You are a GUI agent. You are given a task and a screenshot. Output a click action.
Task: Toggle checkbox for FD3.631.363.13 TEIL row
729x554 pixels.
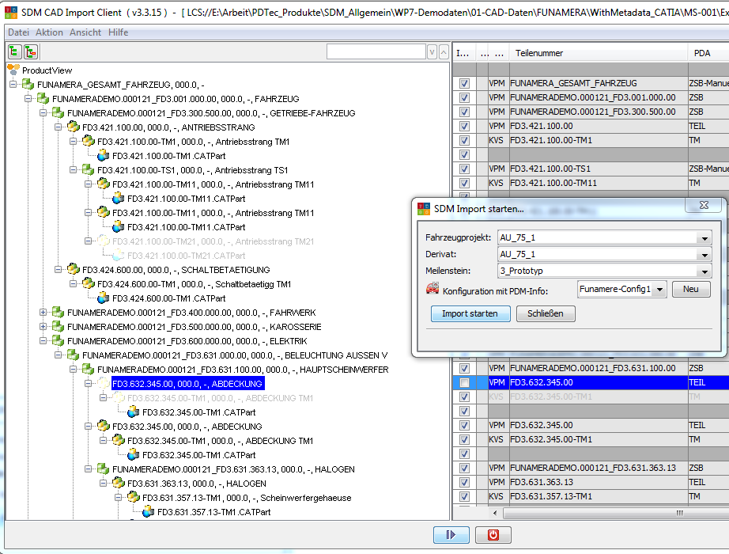464,482
